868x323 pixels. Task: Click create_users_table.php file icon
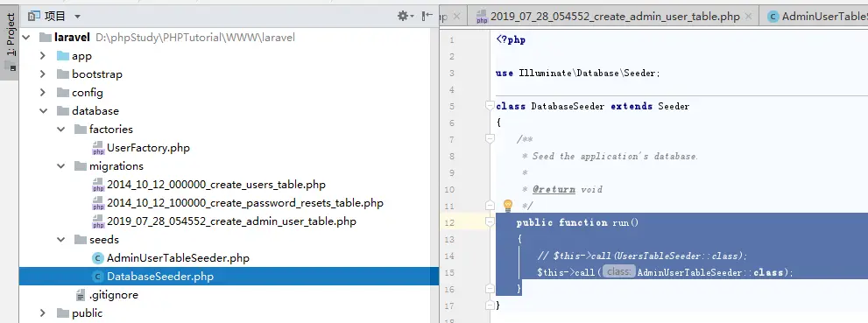point(98,185)
